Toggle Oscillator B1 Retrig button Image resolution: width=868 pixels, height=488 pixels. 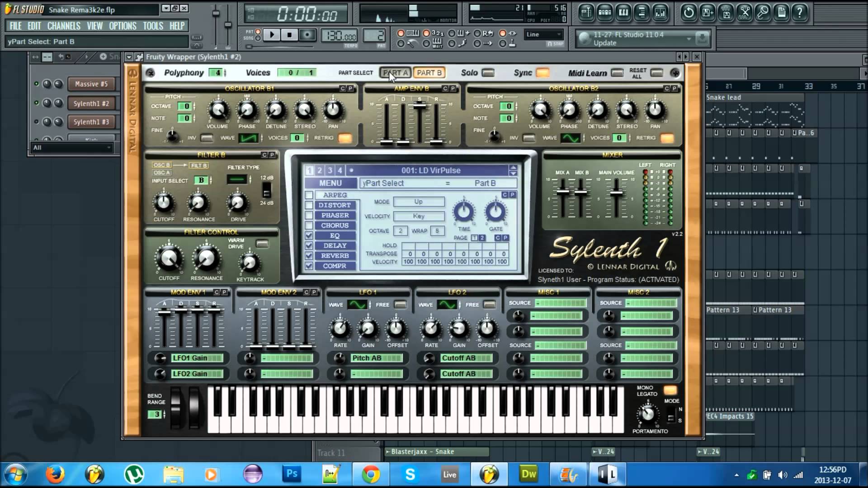tap(345, 138)
